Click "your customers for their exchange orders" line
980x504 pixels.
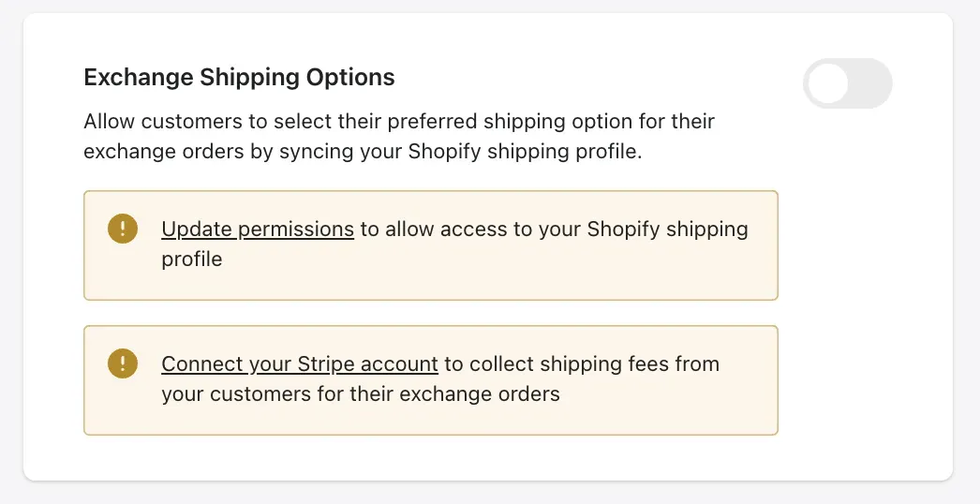[x=361, y=394]
